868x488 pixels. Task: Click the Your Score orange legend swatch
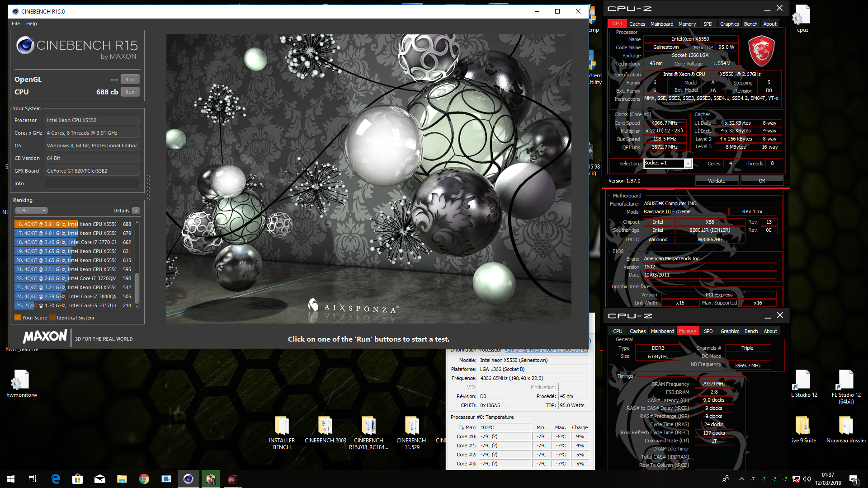click(18, 318)
